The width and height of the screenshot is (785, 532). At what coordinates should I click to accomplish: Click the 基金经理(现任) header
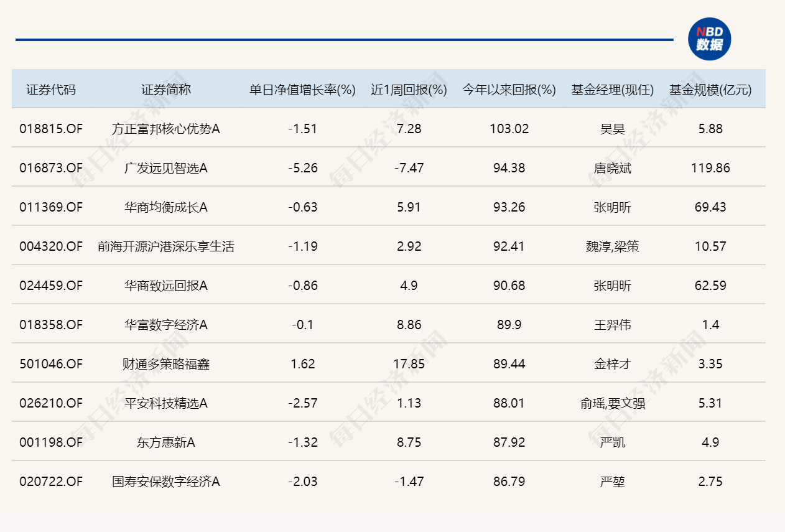(x=613, y=90)
